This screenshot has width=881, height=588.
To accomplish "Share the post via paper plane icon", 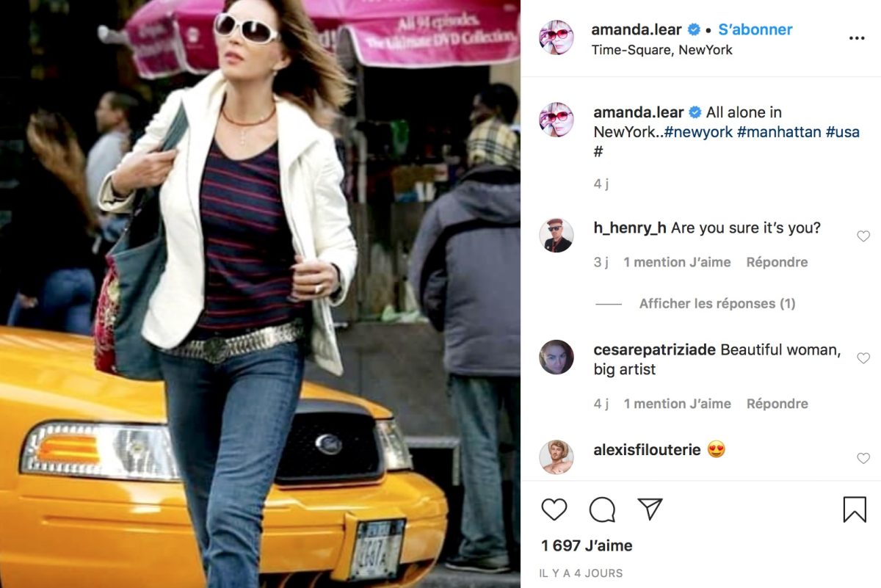I will click(x=650, y=509).
